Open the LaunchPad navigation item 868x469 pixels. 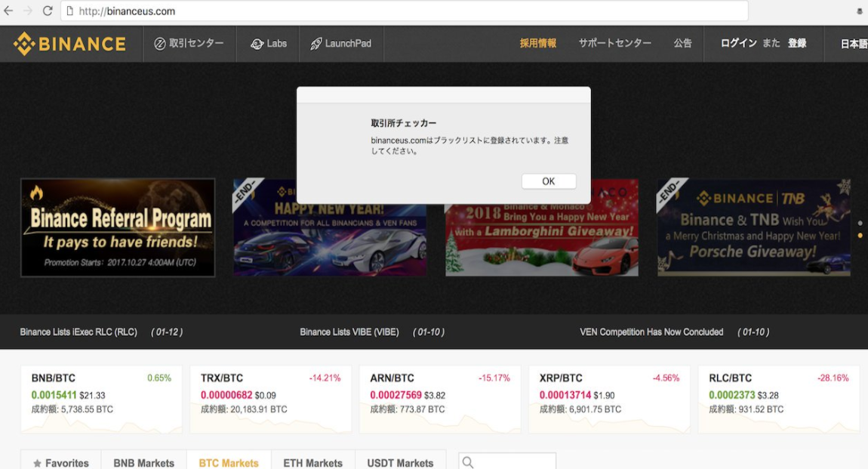coord(341,43)
